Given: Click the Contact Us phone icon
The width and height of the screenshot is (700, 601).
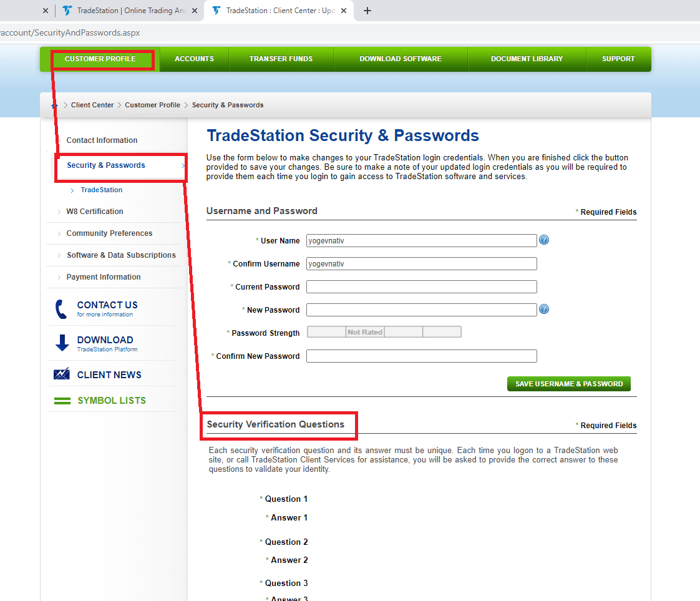Looking at the screenshot, I should (x=61, y=309).
